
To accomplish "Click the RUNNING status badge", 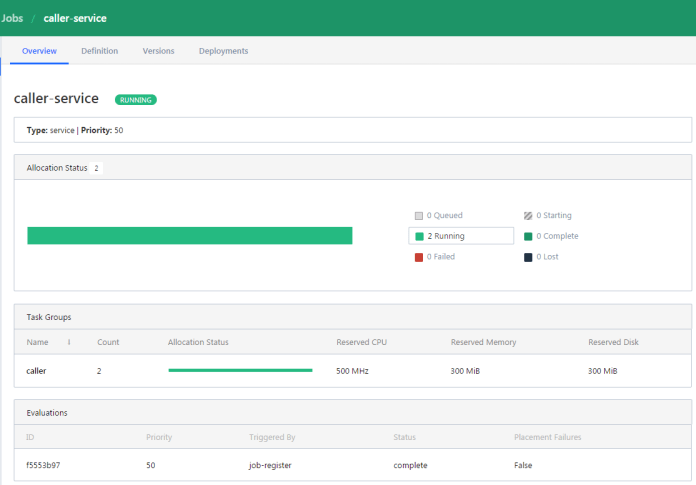I will point(136,100).
